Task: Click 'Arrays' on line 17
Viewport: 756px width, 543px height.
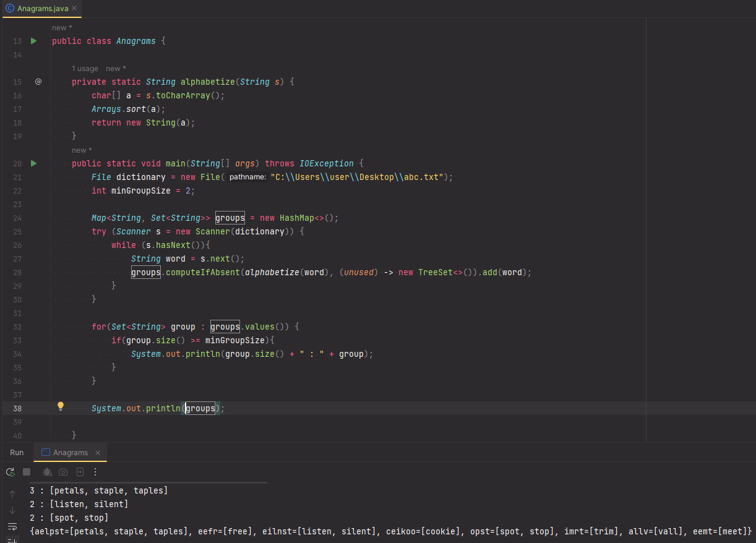Action: [x=106, y=109]
